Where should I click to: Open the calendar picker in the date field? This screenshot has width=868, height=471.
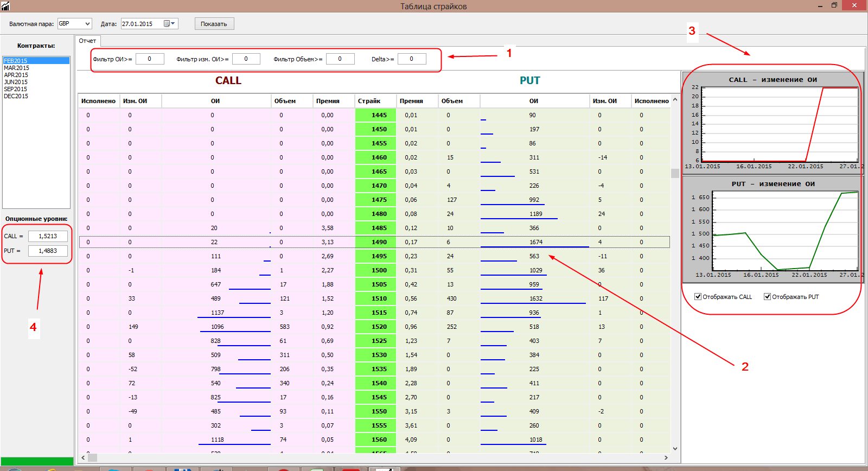[x=169, y=24]
